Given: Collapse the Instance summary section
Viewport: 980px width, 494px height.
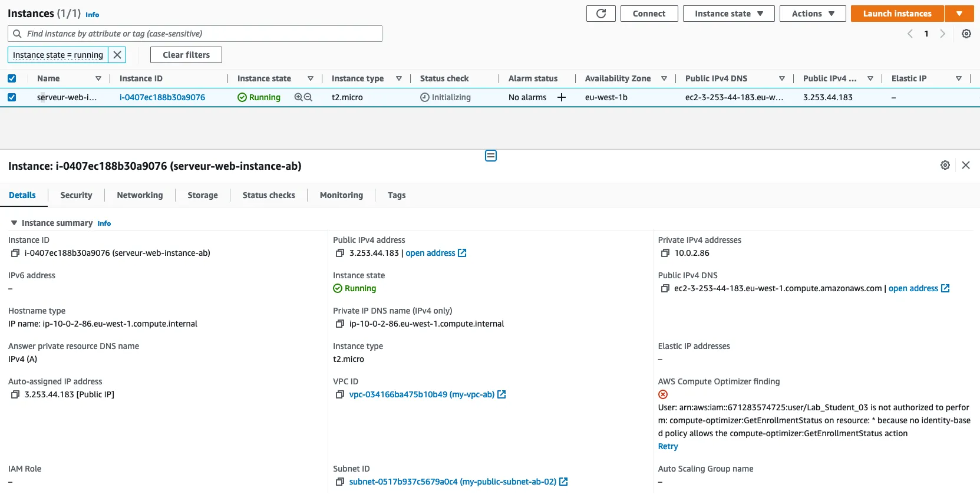Looking at the screenshot, I should coord(14,223).
